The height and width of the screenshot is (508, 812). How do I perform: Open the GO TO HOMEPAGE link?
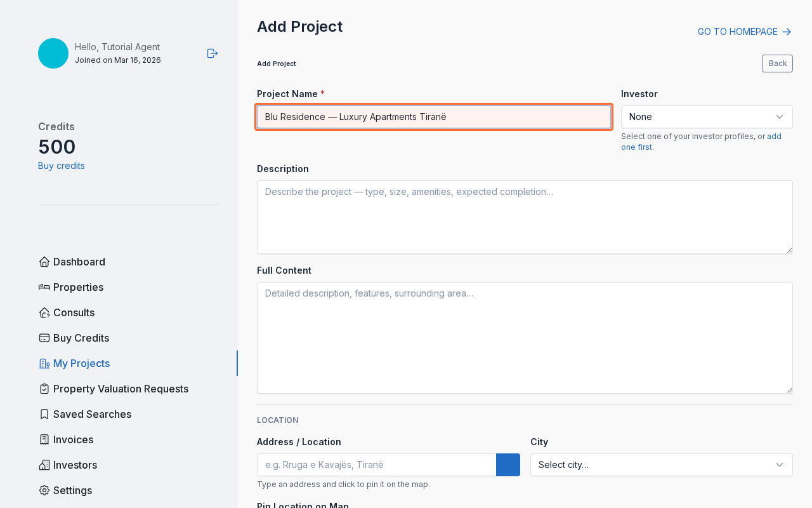(737, 31)
